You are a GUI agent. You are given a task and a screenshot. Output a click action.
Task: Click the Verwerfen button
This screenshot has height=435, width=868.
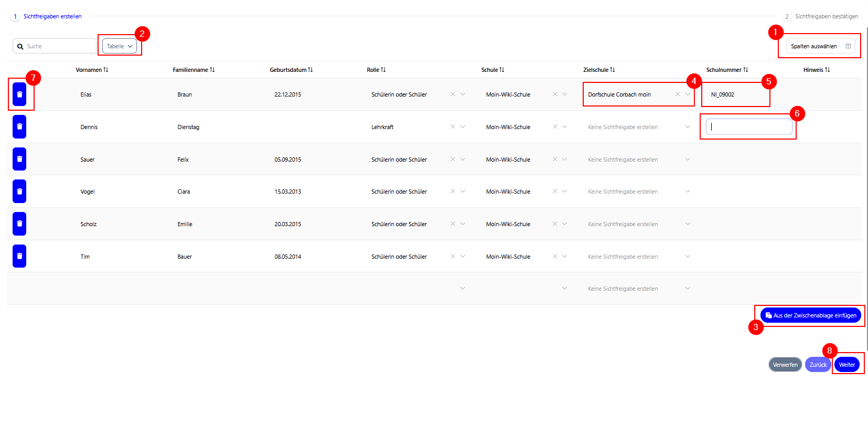785,365
